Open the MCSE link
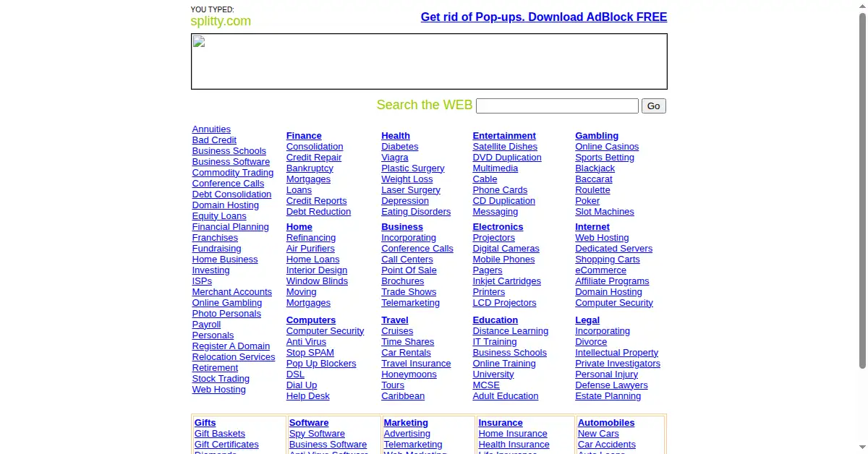This screenshot has height=454, width=868. [486, 385]
